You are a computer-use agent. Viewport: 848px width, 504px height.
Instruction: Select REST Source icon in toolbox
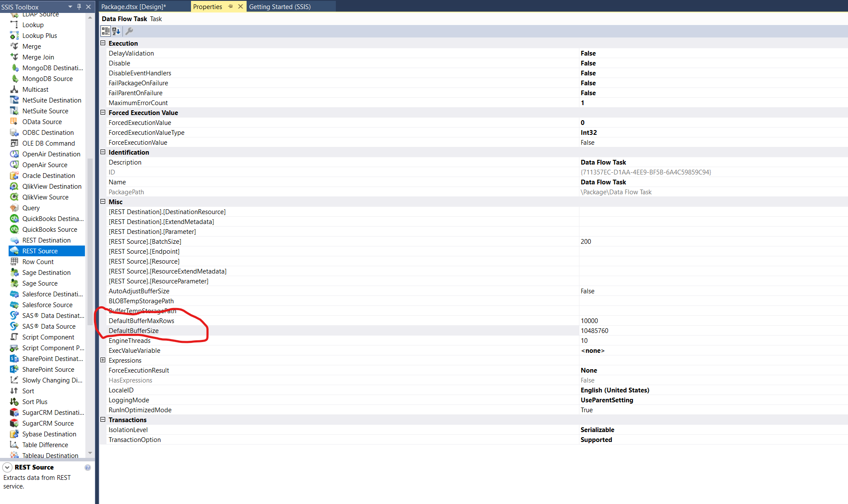tap(14, 251)
